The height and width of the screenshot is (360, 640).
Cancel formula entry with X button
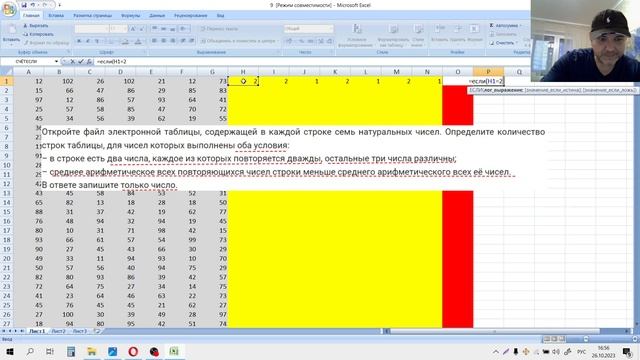tap(73, 61)
